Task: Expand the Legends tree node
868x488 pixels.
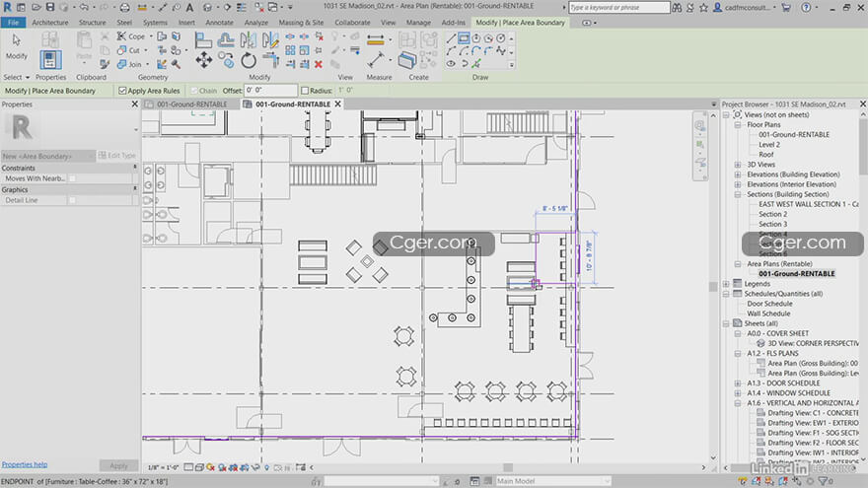Action: [726, 284]
